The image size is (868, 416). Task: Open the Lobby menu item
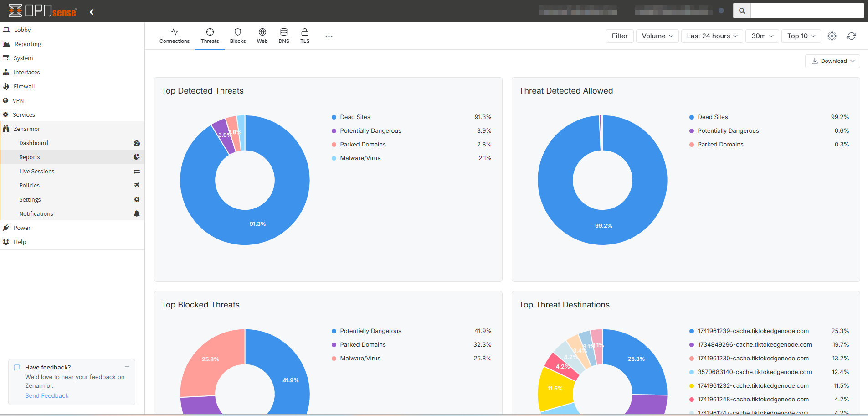tap(72, 30)
